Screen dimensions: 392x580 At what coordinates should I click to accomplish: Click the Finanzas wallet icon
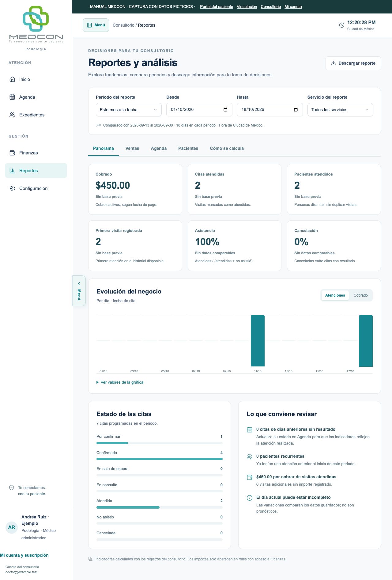pyautogui.click(x=12, y=153)
